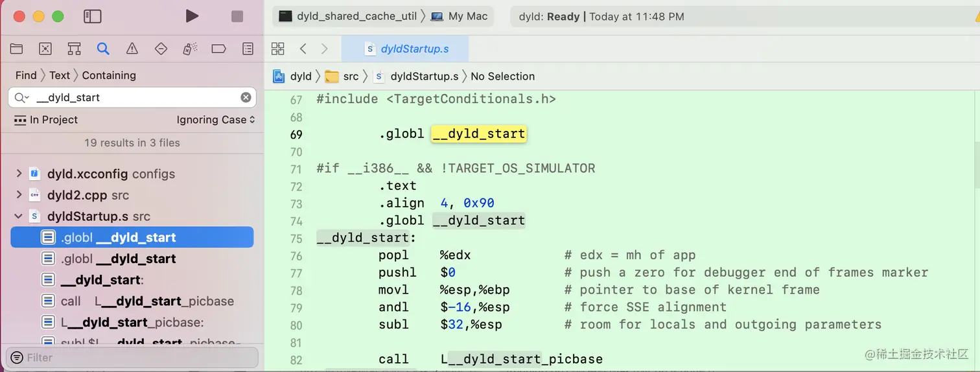
Task: Clear the search field text
Action: [x=246, y=97]
